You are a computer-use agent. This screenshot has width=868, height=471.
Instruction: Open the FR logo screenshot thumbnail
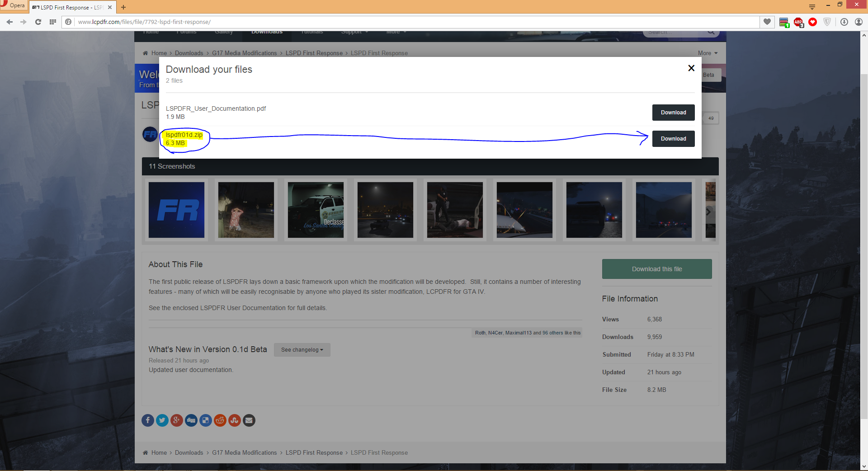[x=176, y=210]
